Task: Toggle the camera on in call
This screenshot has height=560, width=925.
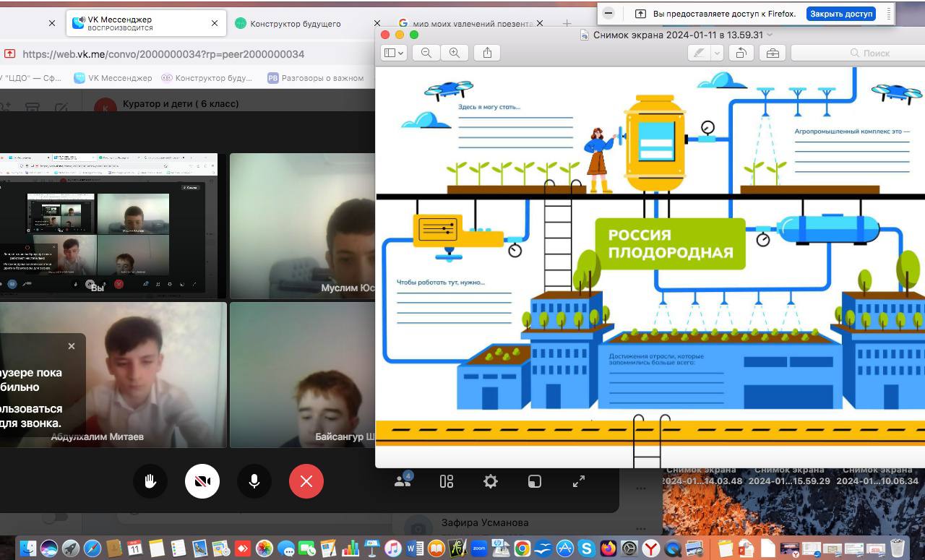Action: tap(202, 481)
